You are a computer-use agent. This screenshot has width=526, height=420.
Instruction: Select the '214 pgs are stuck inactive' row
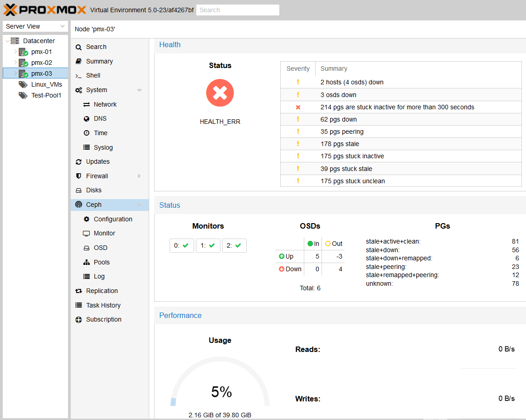click(401, 107)
